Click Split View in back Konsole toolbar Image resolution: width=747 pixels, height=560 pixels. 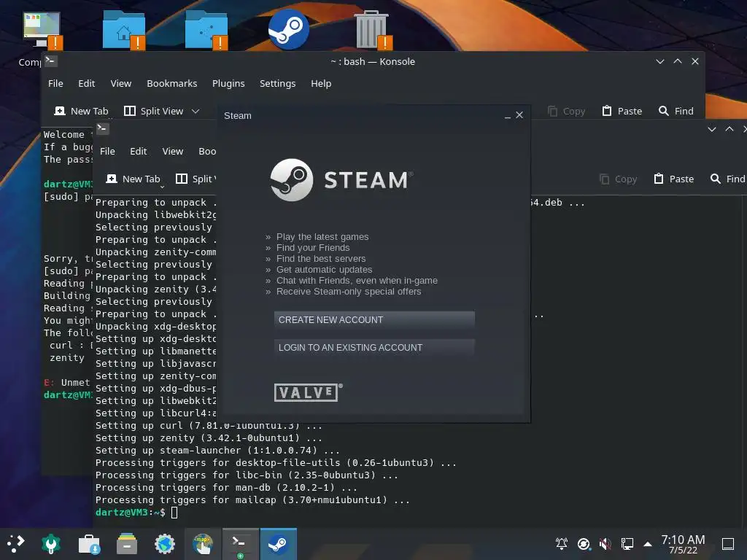point(153,111)
